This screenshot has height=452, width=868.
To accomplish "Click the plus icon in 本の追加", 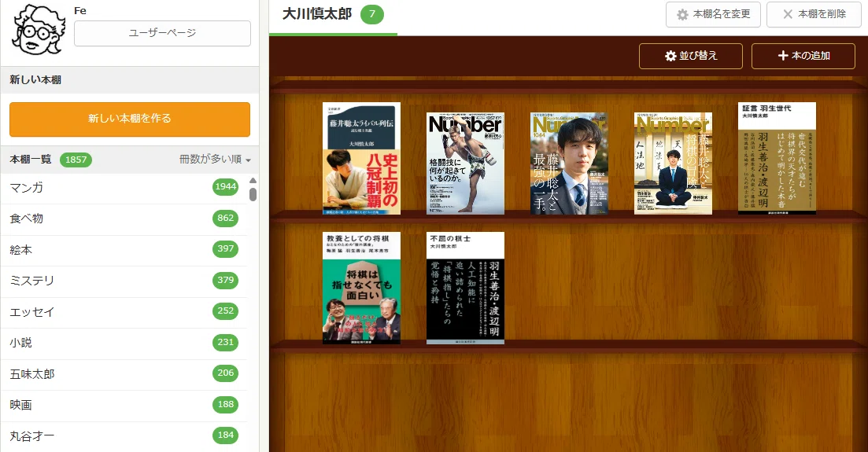I will (x=783, y=55).
